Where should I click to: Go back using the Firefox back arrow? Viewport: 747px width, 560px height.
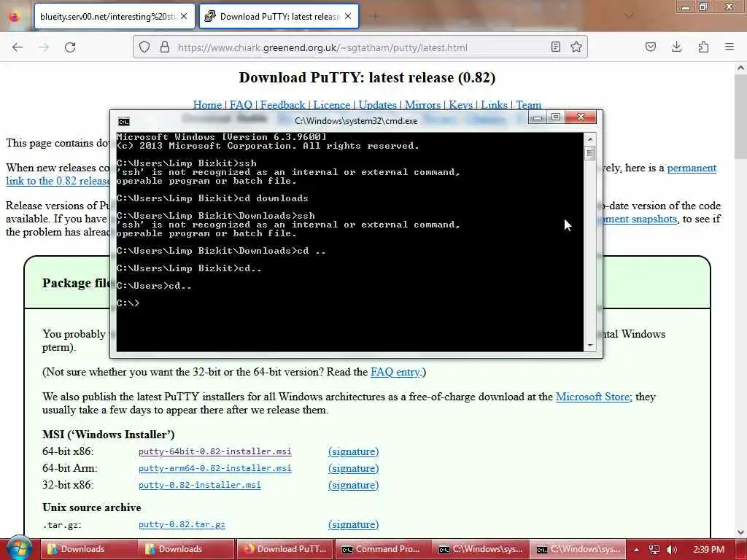pos(18,47)
